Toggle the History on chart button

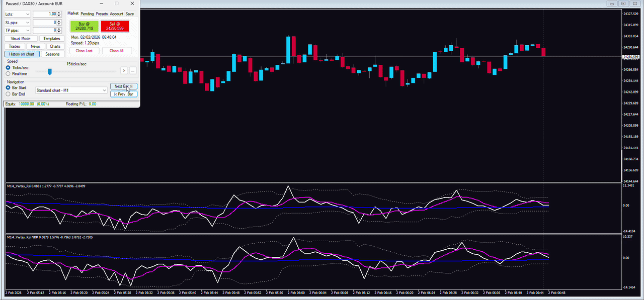(22, 54)
